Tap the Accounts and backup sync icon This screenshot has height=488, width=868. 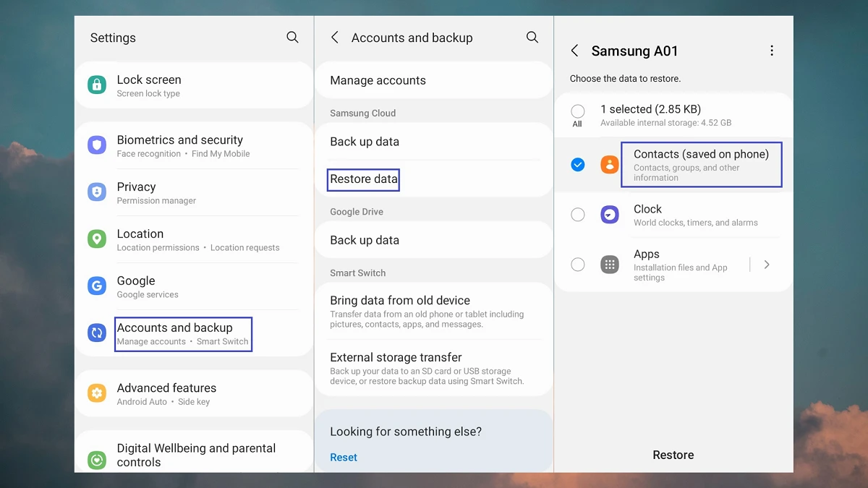click(97, 333)
